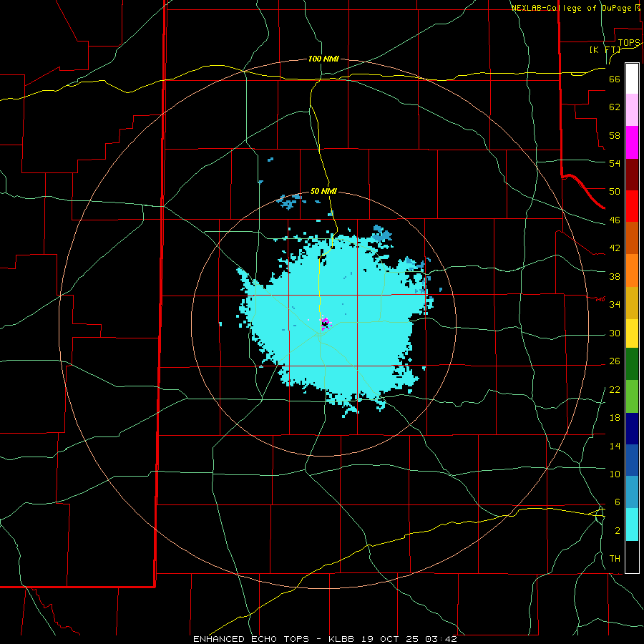
Task: Click the dark orange 46 kft swatch
Action: (x=632, y=238)
